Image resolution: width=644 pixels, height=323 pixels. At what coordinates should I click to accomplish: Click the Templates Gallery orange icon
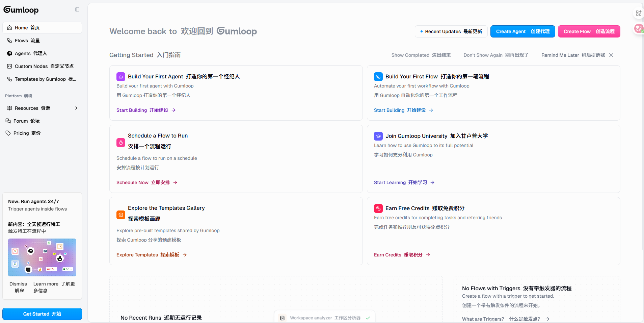(x=120, y=215)
